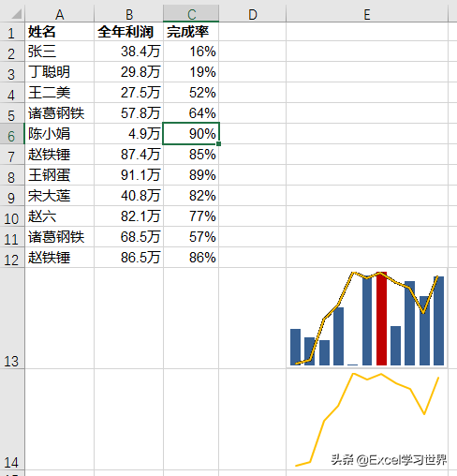Click profit cell 87.4万
The image size is (457, 476).
point(128,155)
